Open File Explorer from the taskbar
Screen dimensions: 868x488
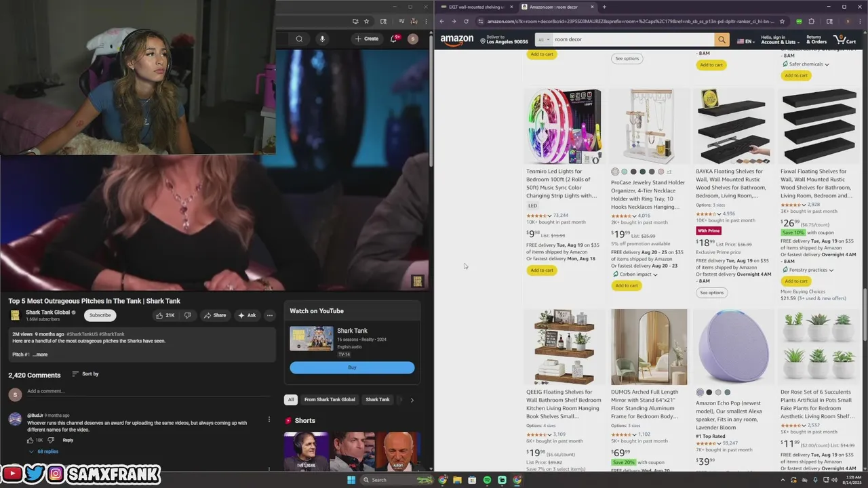[x=457, y=480]
